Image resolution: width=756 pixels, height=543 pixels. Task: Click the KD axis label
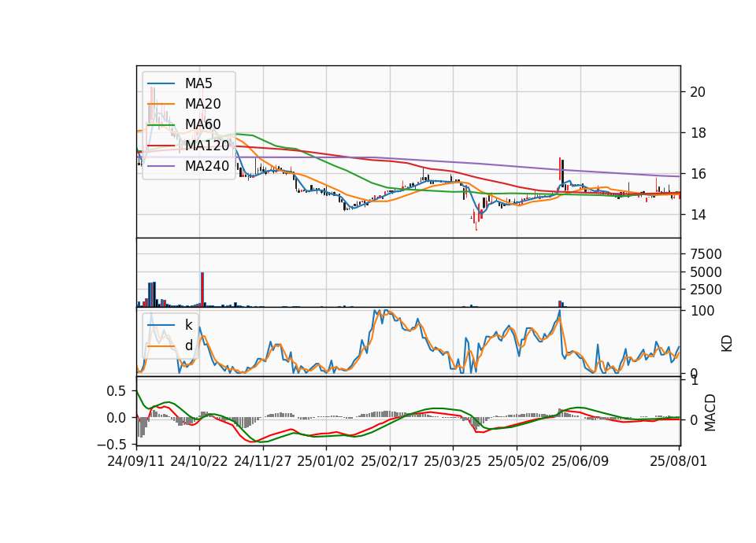[727, 344]
